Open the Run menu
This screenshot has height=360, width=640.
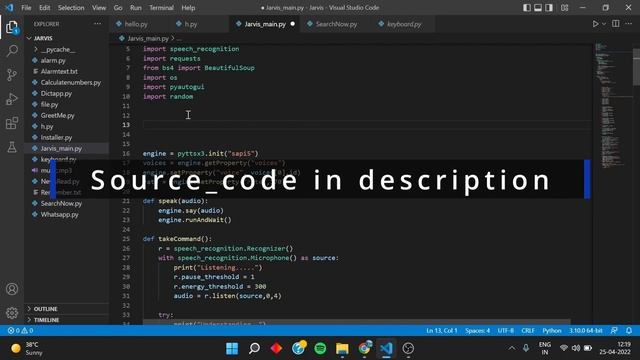tap(136, 8)
